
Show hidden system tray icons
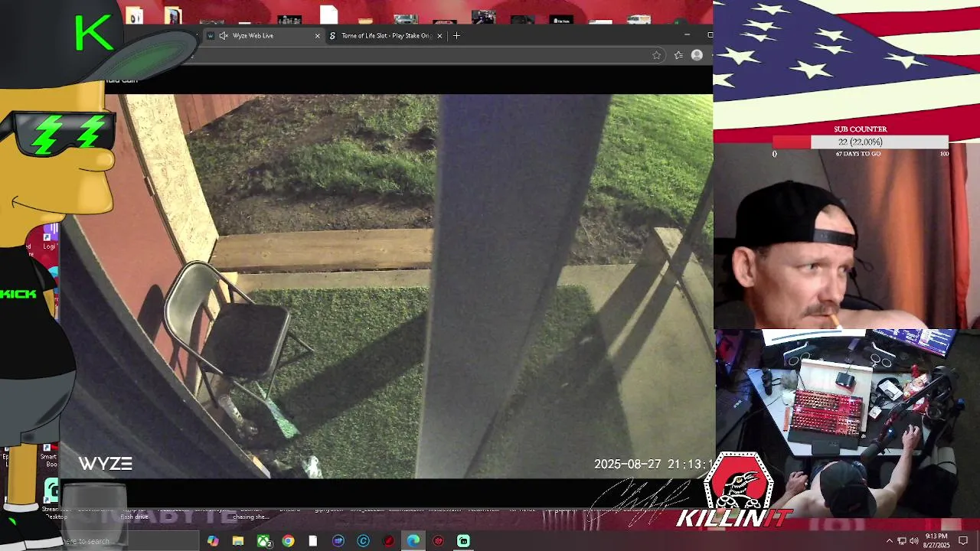coord(889,541)
